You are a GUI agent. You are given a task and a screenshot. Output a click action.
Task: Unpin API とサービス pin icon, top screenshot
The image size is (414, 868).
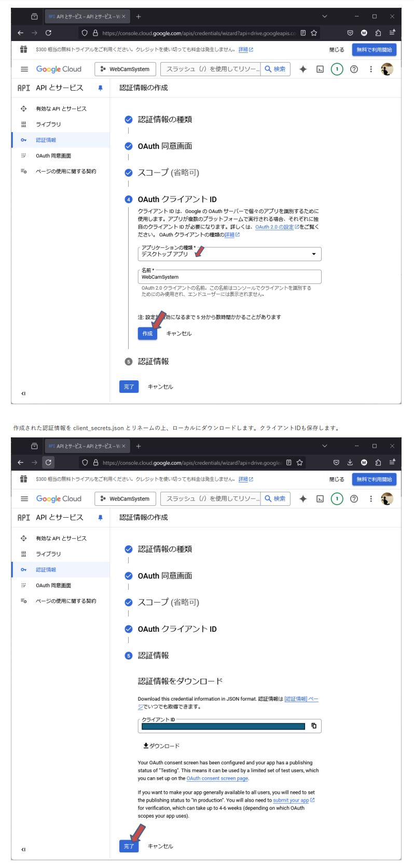[100, 88]
